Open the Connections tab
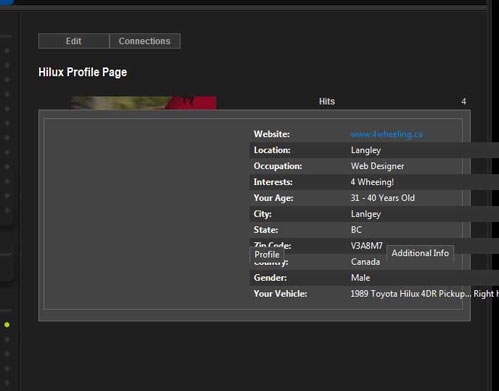 tap(145, 41)
